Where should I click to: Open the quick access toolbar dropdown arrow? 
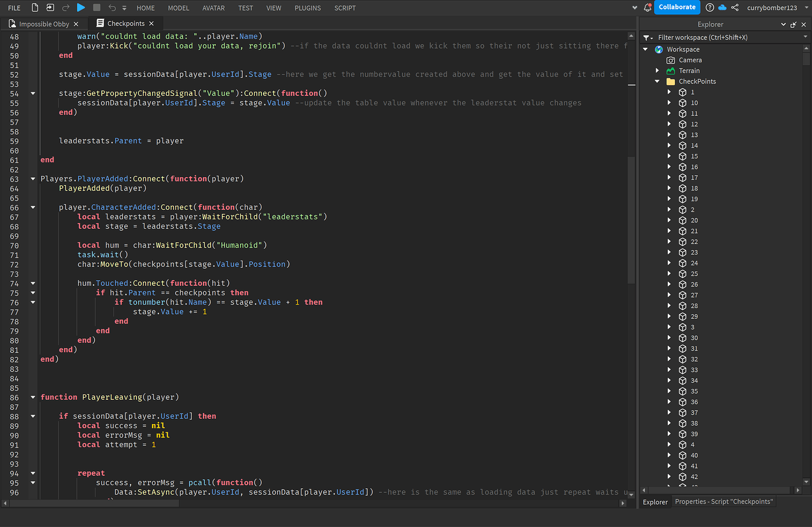(124, 8)
